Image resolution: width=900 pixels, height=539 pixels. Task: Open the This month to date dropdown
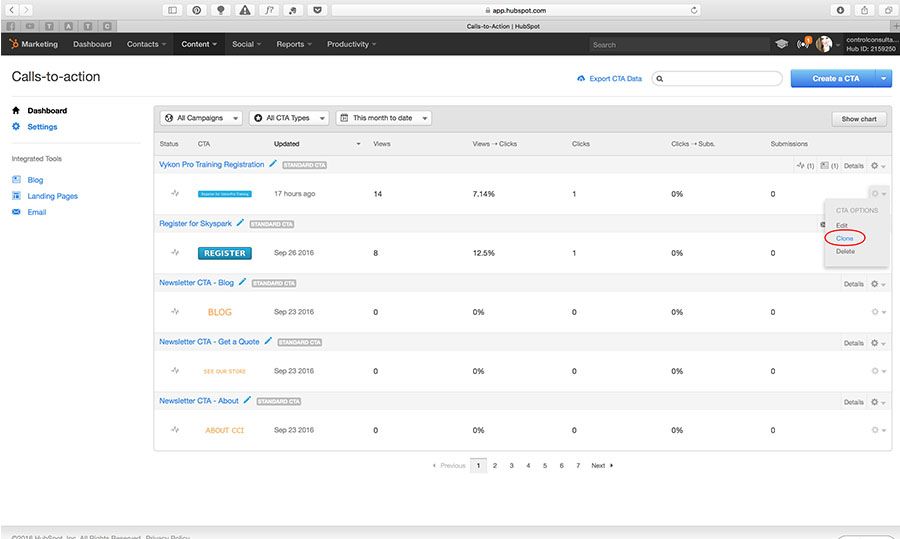pyautogui.click(x=383, y=118)
